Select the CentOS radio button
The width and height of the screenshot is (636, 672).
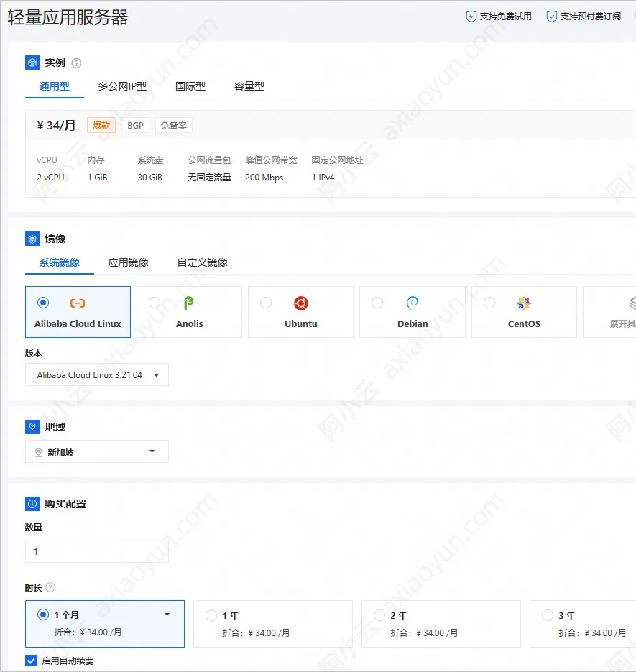coord(489,303)
